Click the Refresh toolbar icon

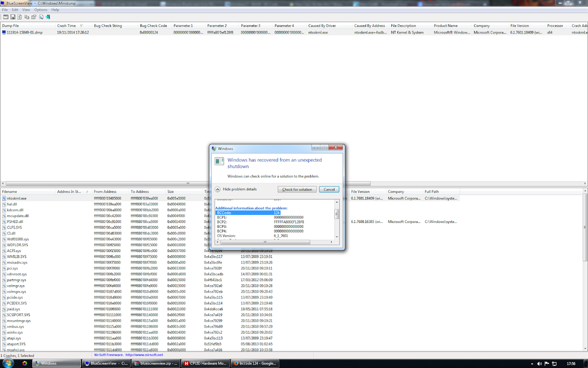point(20,17)
